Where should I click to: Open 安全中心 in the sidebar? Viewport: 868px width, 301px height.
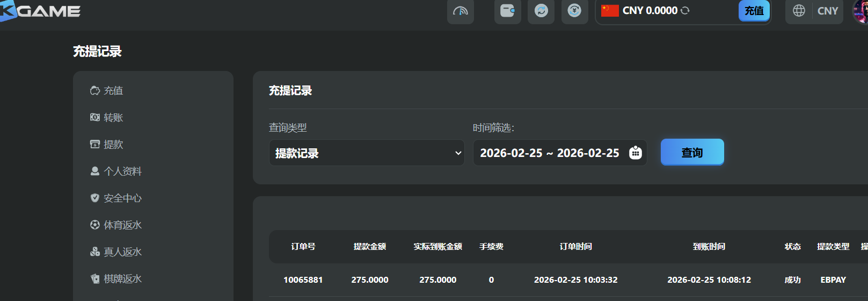(122, 198)
